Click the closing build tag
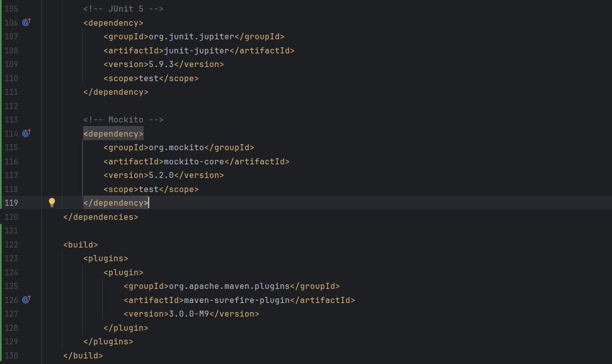The width and height of the screenshot is (612, 364). (83, 355)
